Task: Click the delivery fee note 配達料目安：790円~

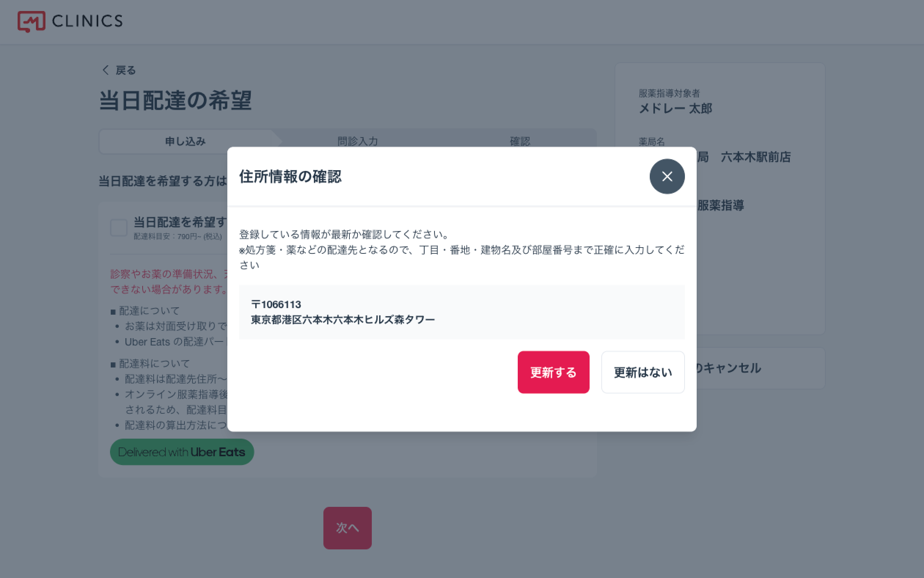Action: [x=178, y=237]
